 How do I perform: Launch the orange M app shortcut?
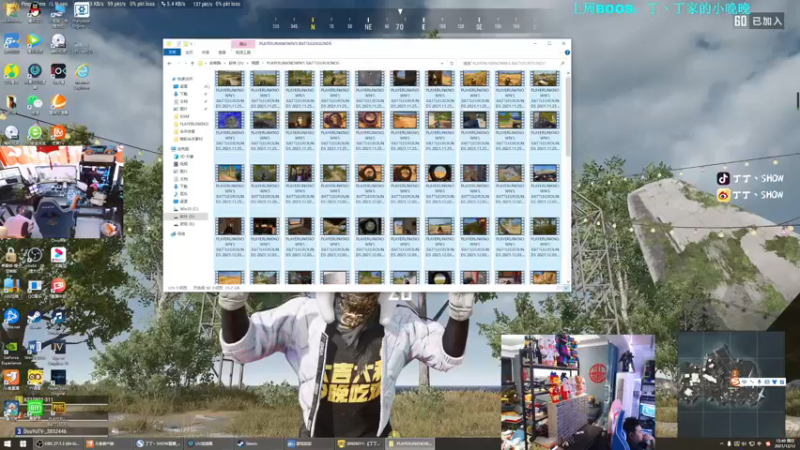pos(58,133)
